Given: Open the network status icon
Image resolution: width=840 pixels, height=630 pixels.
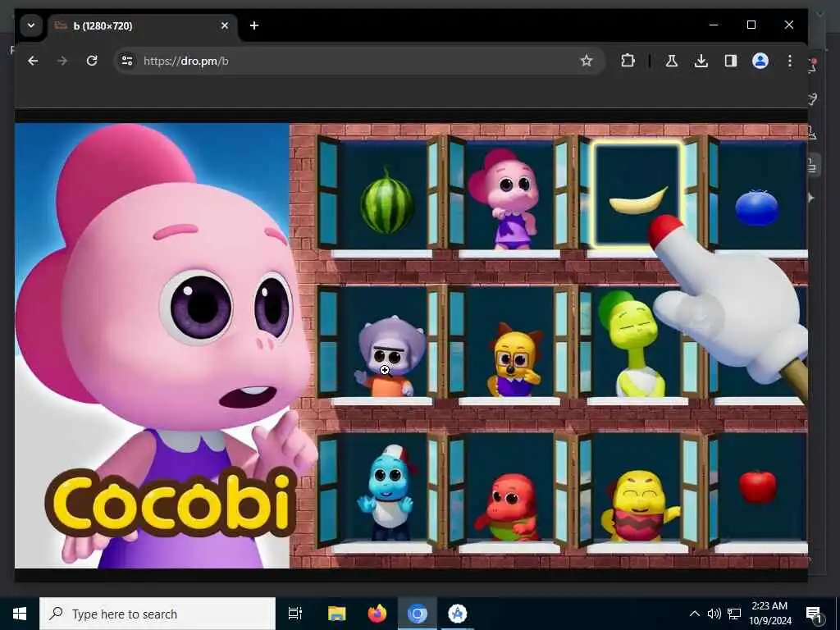Looking at the screenshot, I should click(x=734, y=614).
